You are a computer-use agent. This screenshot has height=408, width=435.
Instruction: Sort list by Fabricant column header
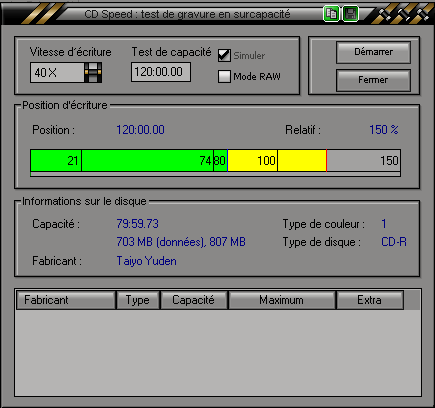coord(66,300)
